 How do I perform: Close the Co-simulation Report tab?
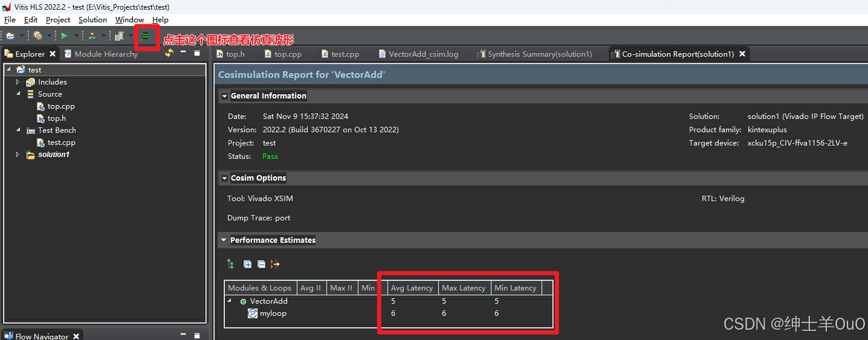(742, 54)
